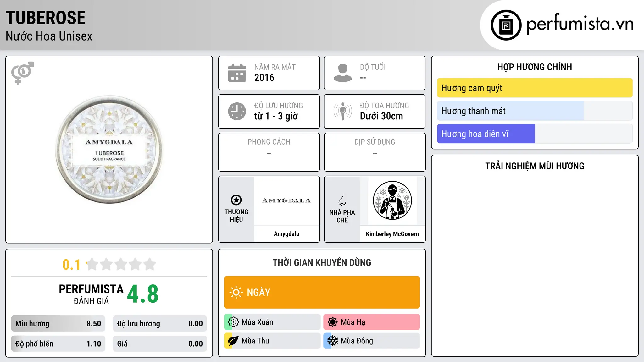Click the unisex gender symbol icon
Viewport: 644px width, 362px height.
tap(22, 73)
